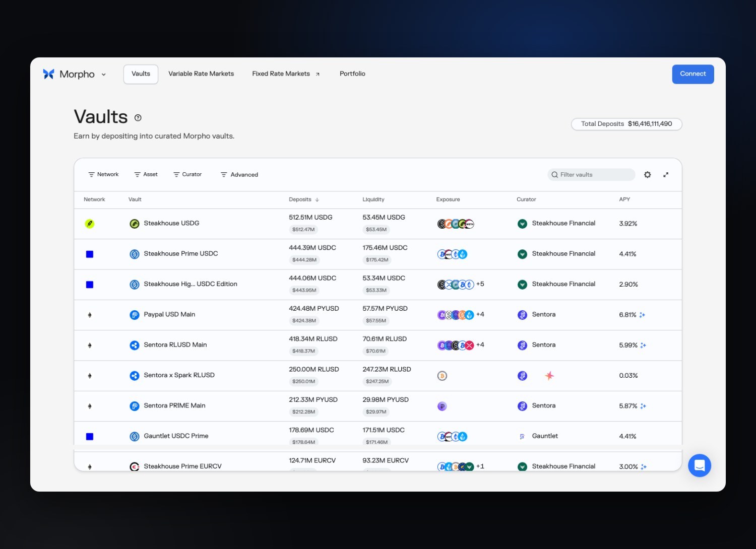Click the $175.42M liquidity badge
756x549 pixels.
point(377,260)
